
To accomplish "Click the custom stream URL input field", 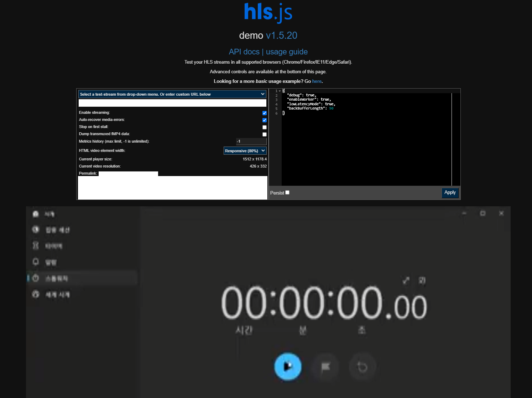I will [x=172, y=103].
